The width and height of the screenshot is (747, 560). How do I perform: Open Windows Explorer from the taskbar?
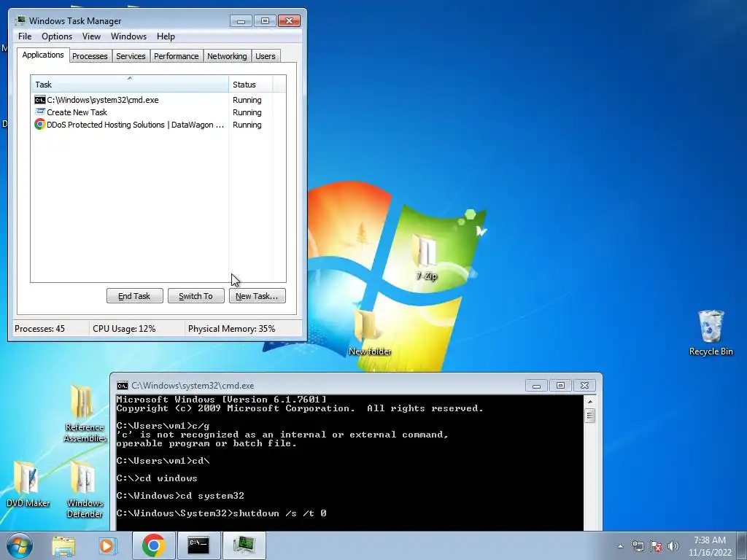[63, 545]
